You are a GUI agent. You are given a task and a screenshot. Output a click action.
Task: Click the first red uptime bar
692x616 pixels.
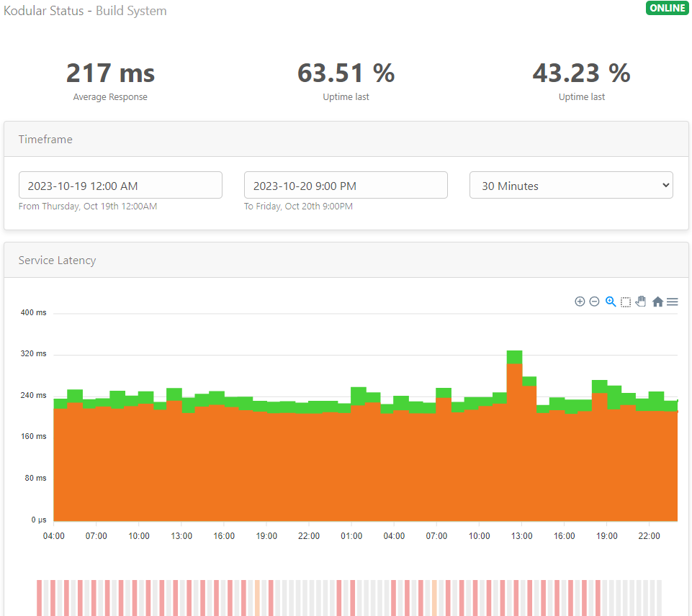(40, 597)
